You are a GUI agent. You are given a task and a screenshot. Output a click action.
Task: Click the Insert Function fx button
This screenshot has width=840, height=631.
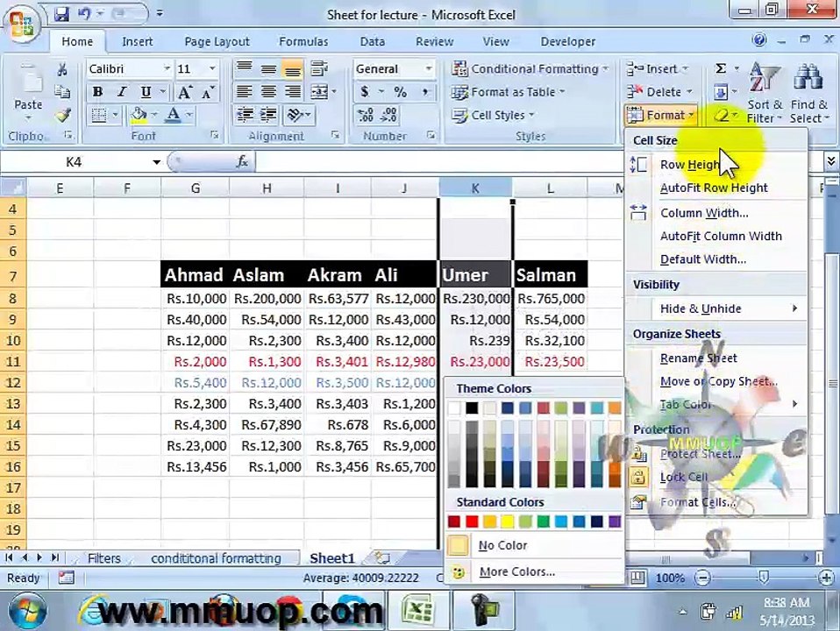[242, 161]
